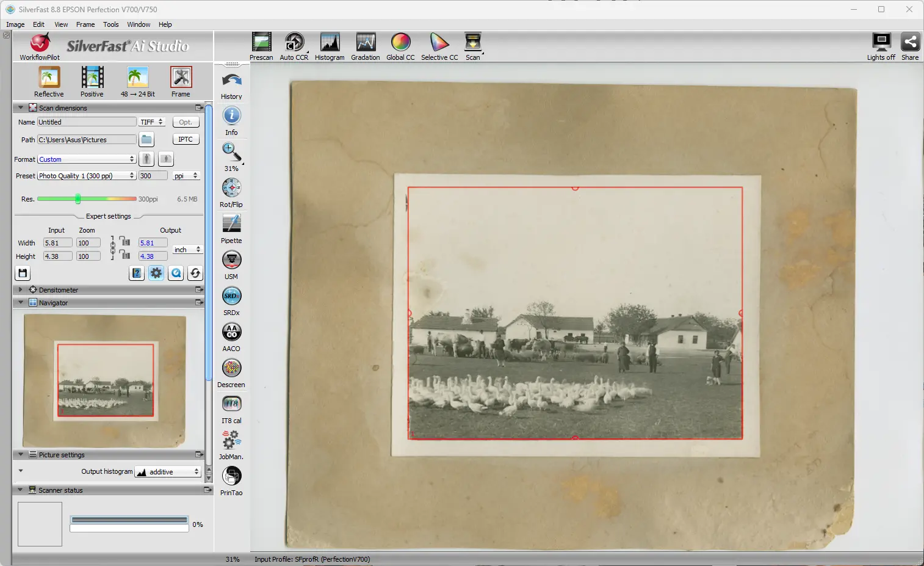Open the Edit menu
Viewport: 924px width, 566px height.
pyautogui.click(x=38, y=24)
